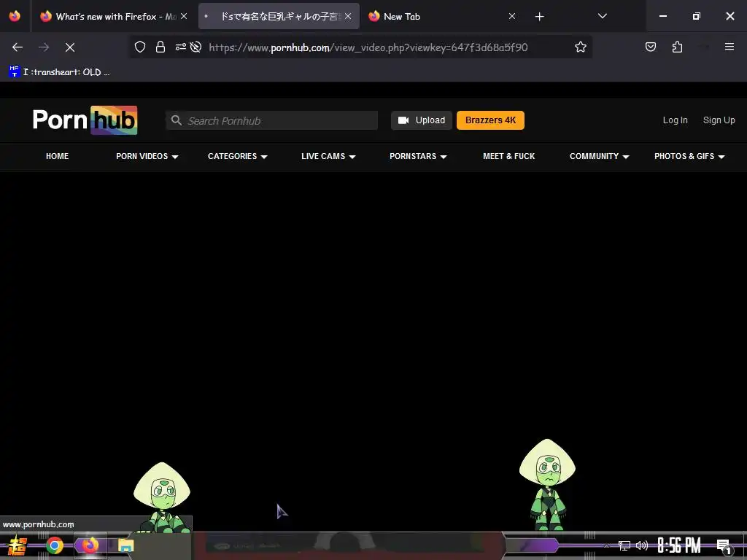747x560 pixels.
Task: Open the taskbar clock showing 8:56 PM
Action: (679, 545)
